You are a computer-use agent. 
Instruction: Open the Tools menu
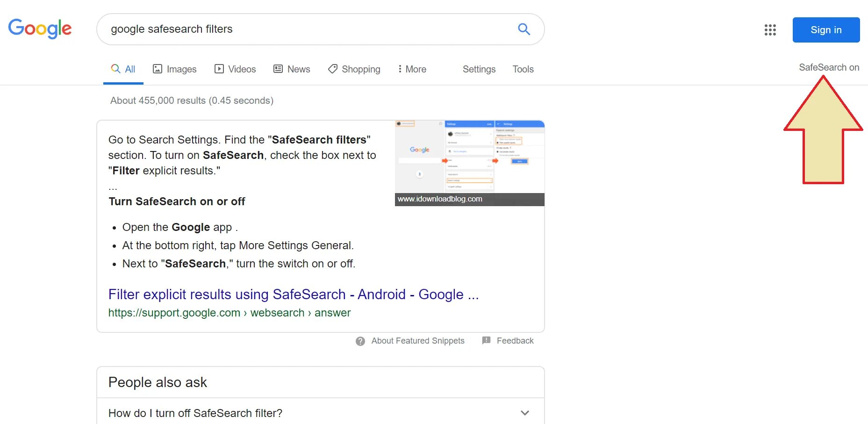(523, 69)
